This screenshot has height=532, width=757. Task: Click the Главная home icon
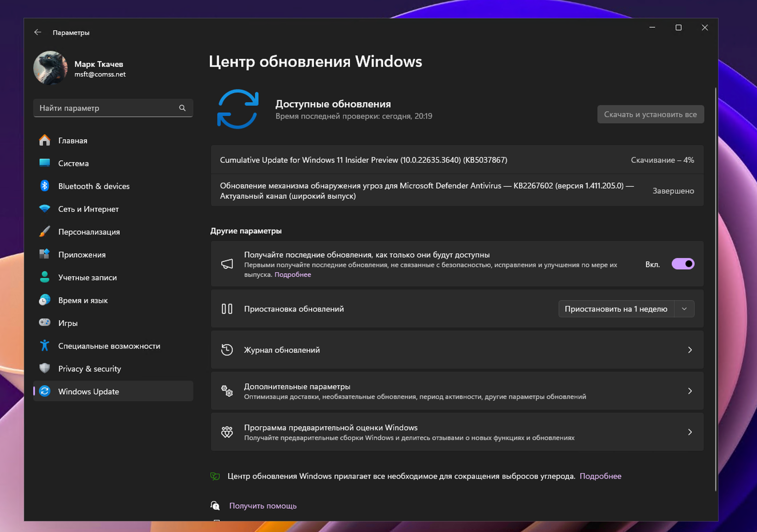click(x=44, y=140)
